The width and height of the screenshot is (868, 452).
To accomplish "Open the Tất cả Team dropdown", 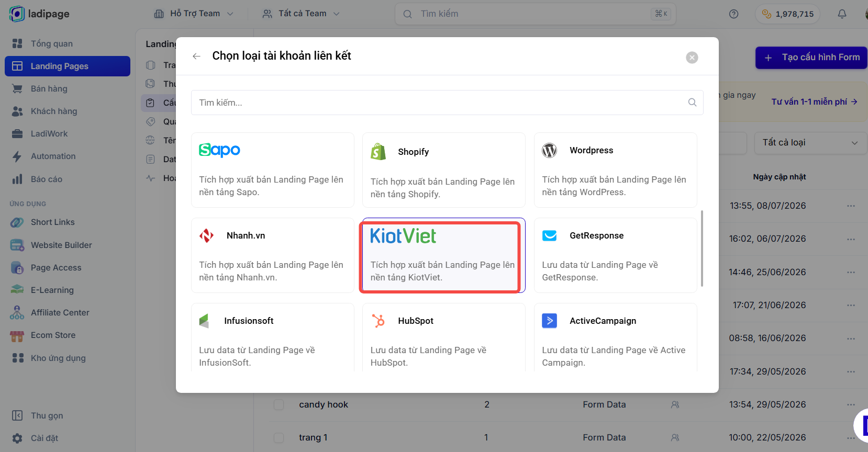I will point(301,14).
